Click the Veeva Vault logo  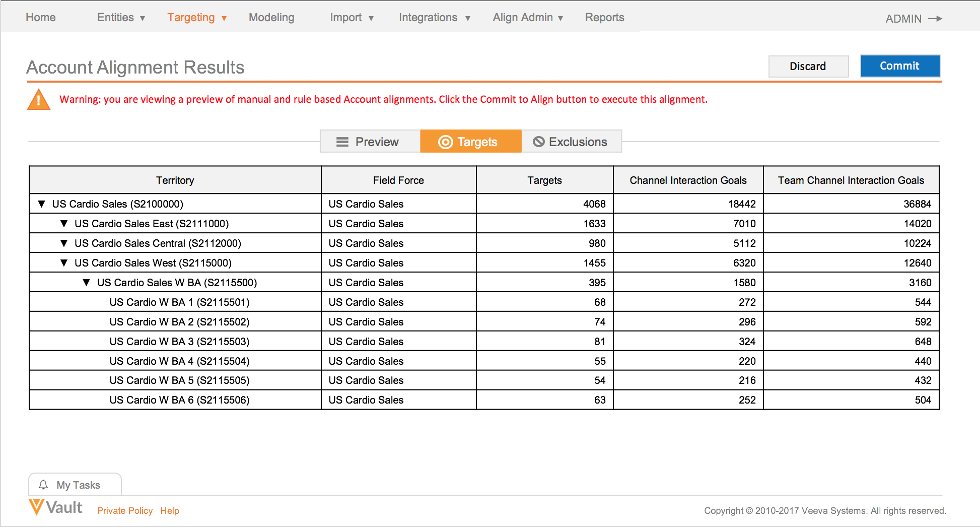click(55, 507)
